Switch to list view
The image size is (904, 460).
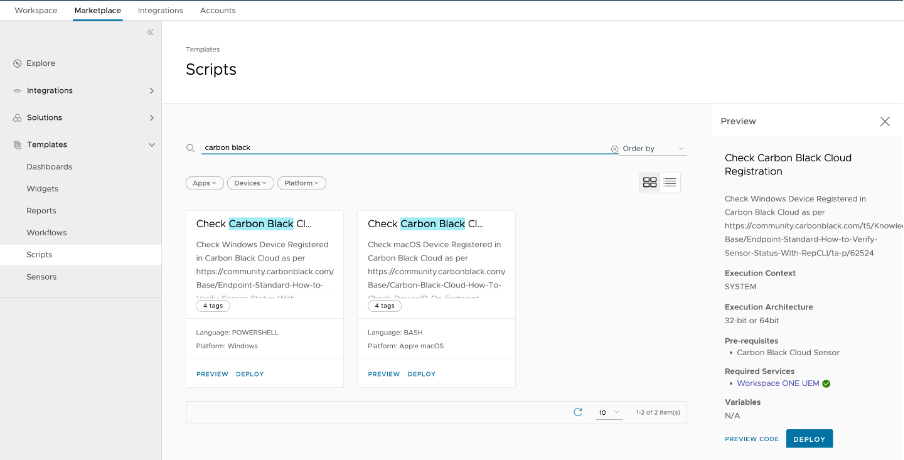coord(670,182)
